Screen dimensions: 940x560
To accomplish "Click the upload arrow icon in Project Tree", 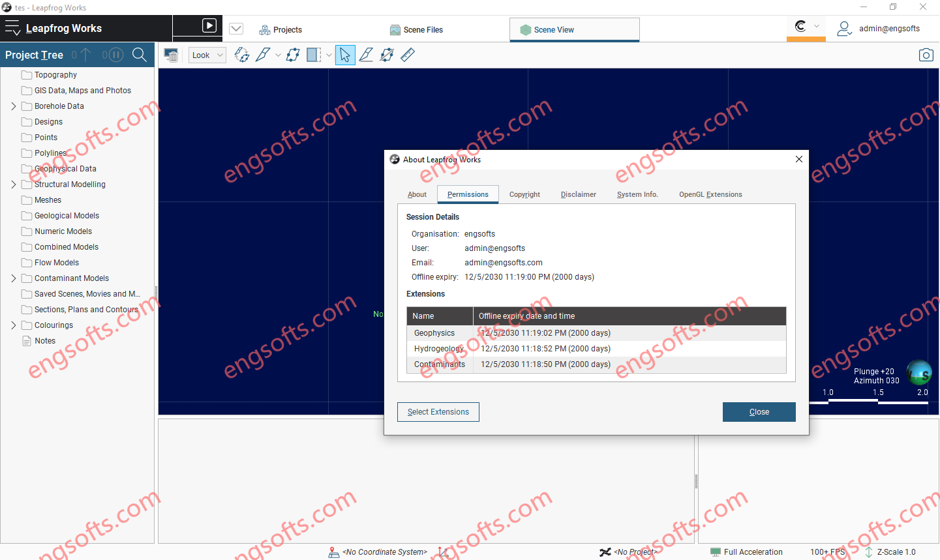I will click(85, 55).
